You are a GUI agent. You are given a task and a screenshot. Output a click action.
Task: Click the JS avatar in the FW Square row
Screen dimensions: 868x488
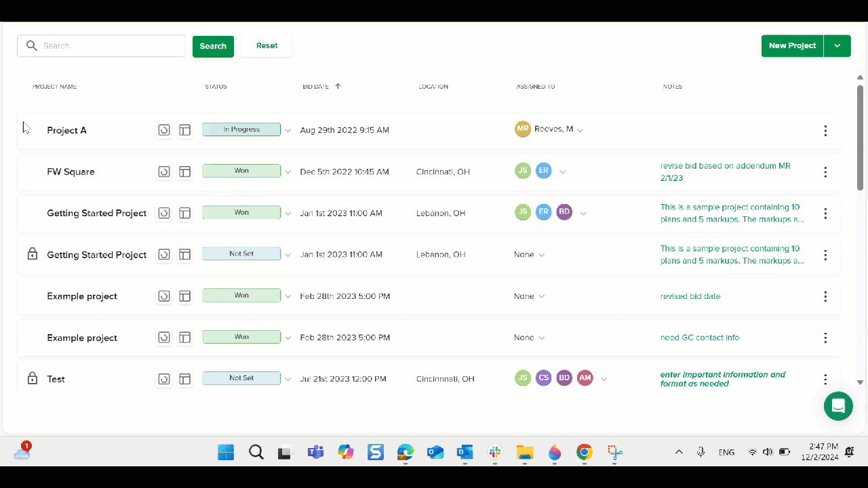(x=522, y=171)
